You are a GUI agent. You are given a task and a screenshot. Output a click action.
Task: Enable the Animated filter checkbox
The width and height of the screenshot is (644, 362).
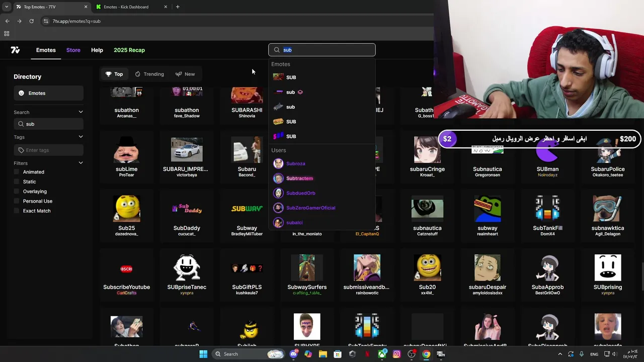(x=17, y=172)
